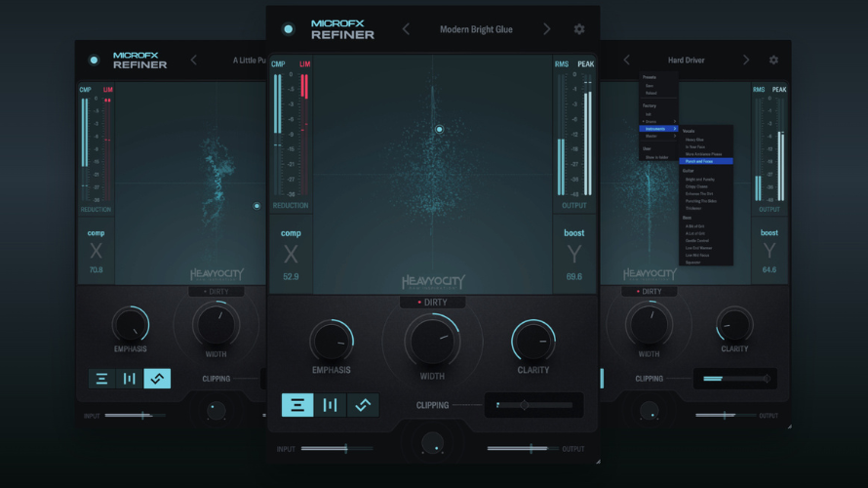Click the small knob at bottom of center panel
This screenshot has width=868, height=488.
click(x=431, y=445)
